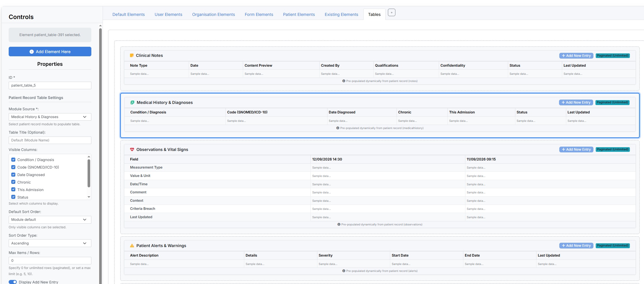Uncheck the Date Diagnosed column checkbox

(13, 175)
